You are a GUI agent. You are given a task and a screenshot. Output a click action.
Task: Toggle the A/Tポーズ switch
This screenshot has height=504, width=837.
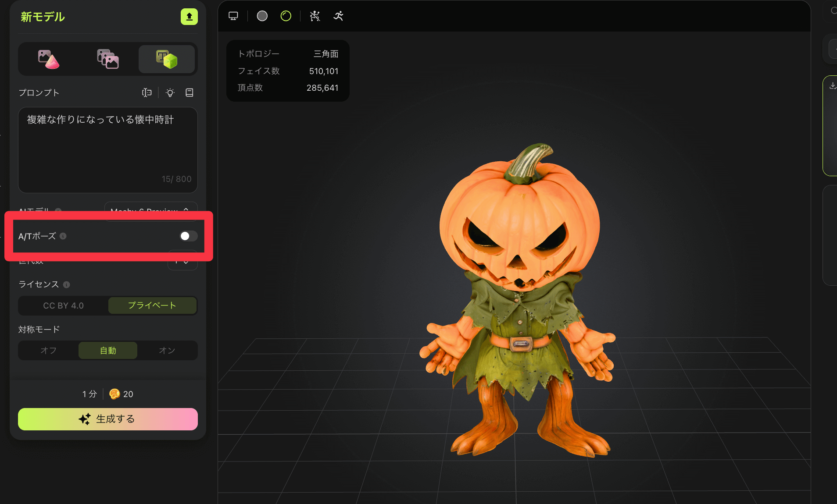point(188,236)
